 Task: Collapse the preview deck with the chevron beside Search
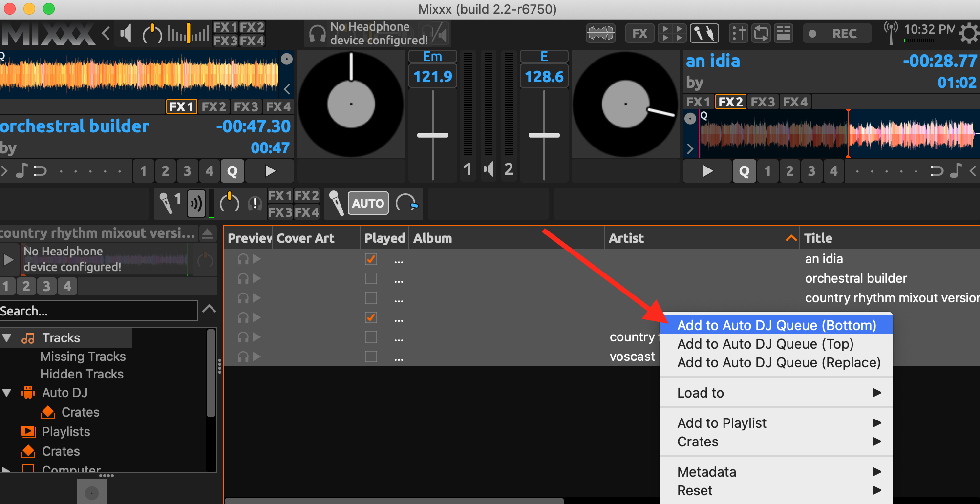pos(209,309)
